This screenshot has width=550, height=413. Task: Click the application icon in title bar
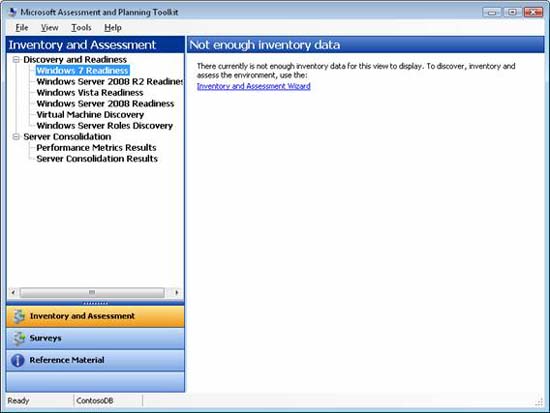click(13, 12)
